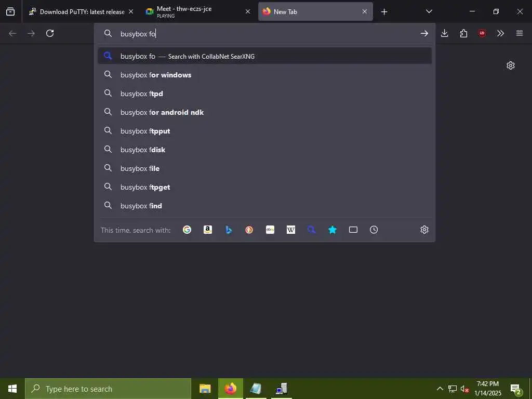This screenshot has height=399, width=532.
Task: Open a new tab with plus button
Action: pos(384,12)
